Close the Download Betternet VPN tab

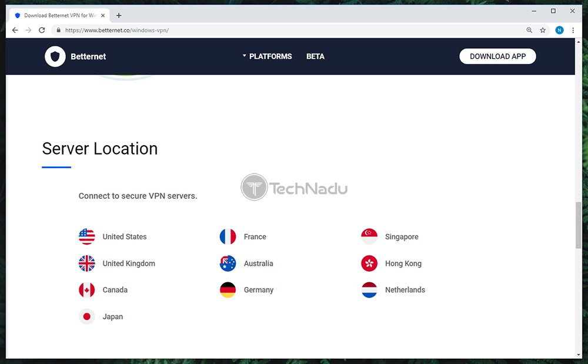(x=103, y=15)
